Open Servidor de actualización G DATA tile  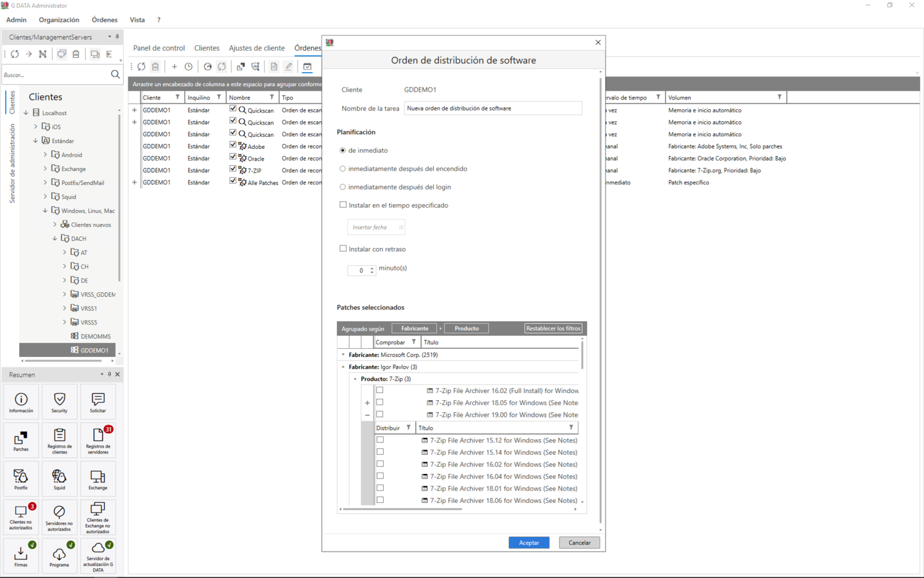[x=98, y=556]
